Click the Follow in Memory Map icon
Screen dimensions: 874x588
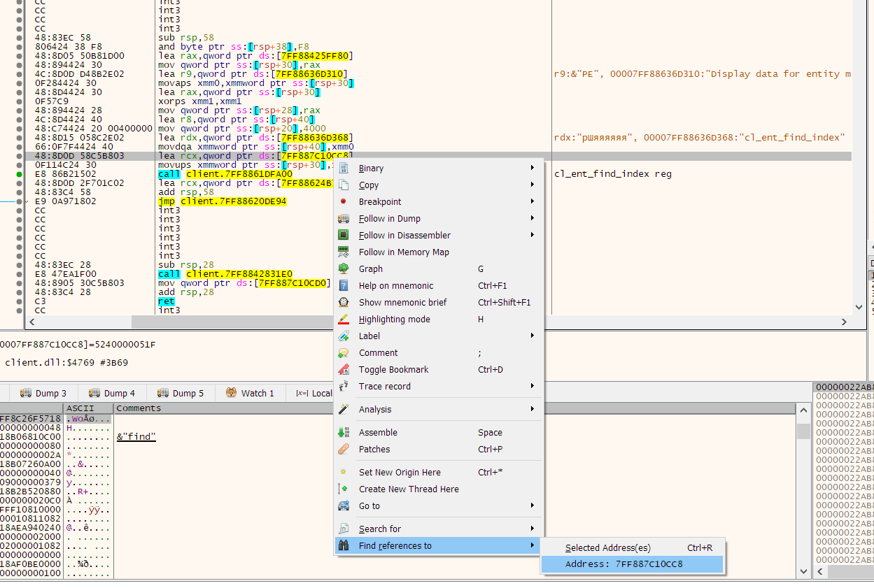[344, 252]
